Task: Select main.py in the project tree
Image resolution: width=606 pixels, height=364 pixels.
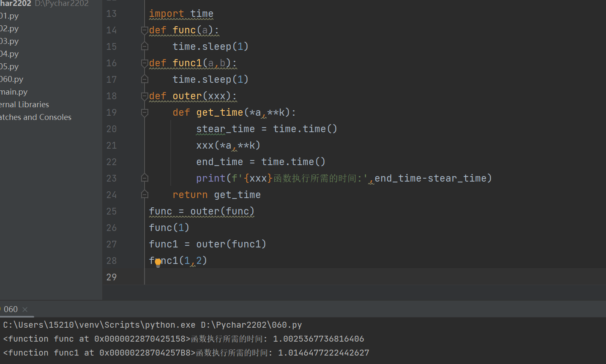Action: pyautogui.click(x=14, y=92)
